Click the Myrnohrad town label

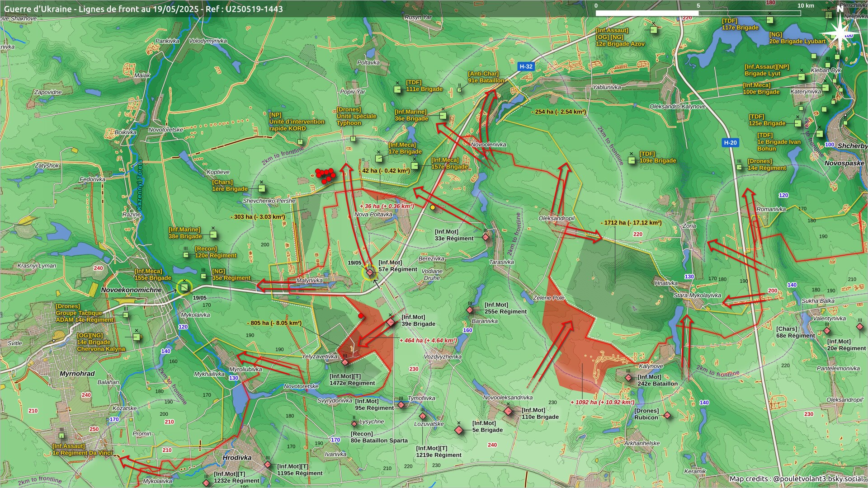click(77, 374)
